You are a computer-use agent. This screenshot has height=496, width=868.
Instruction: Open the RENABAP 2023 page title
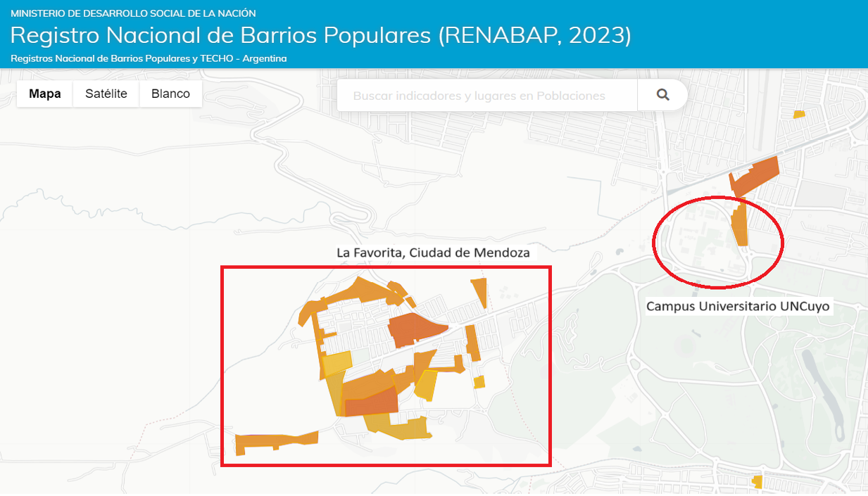tap(320, 34)
